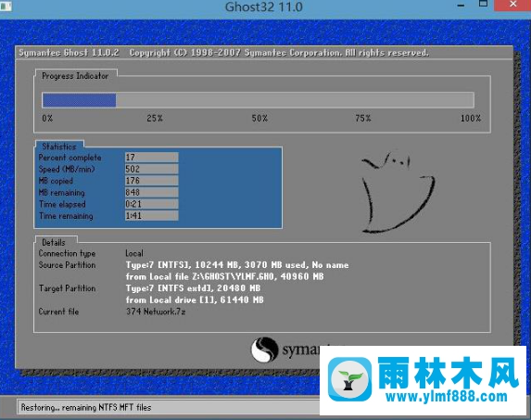
Task: Maximize the Ghost32 11.0 window
Action: coord(483,4)
